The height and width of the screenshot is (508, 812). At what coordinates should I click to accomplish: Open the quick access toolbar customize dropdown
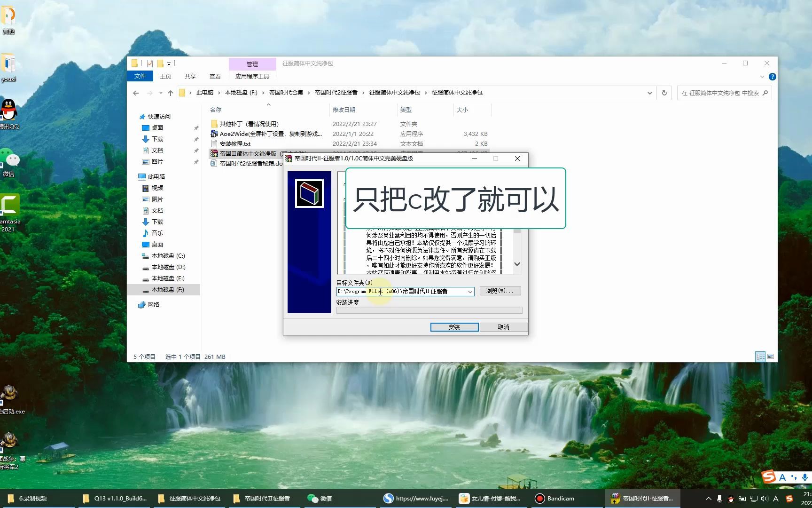[169, 63]
